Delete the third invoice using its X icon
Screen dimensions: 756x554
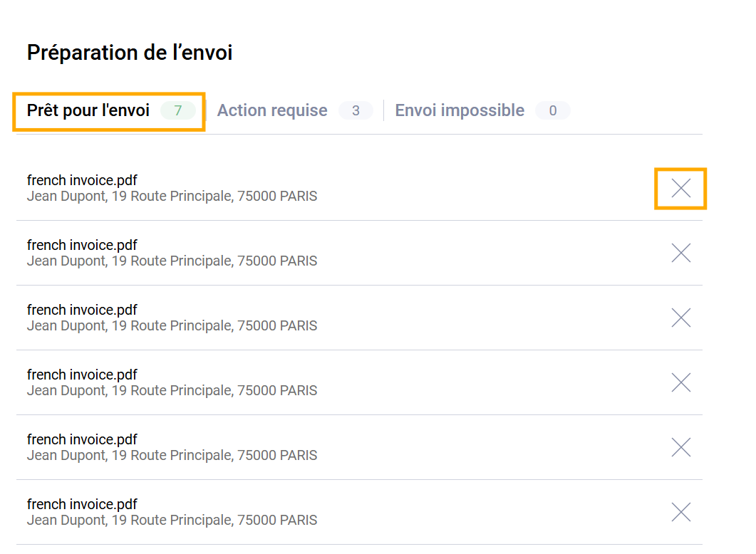tap(680, 318)
